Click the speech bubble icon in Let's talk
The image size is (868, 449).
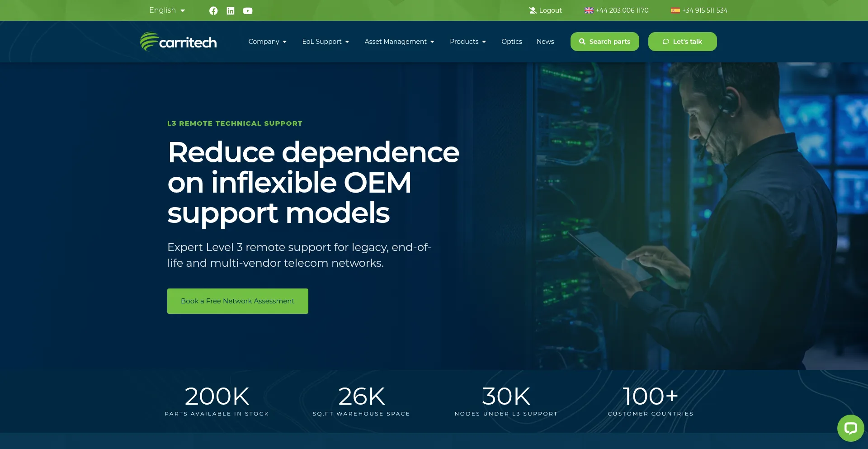(x=666, y=42)
